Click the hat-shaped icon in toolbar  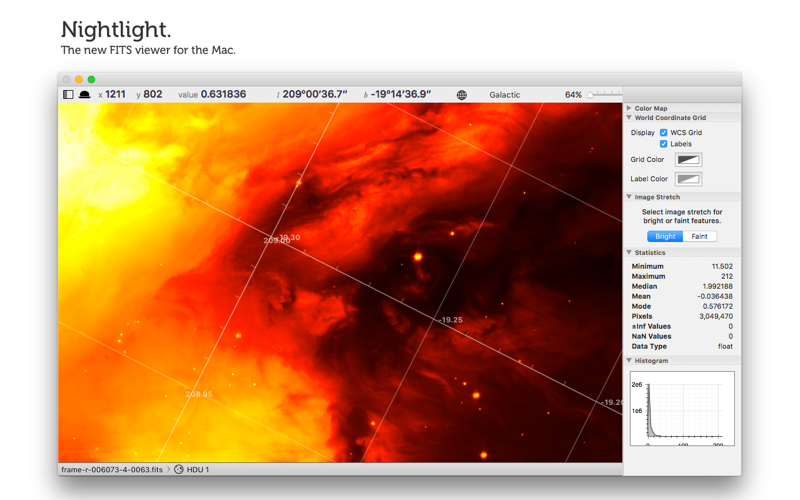pyautogui.click(x=85, y=94)
